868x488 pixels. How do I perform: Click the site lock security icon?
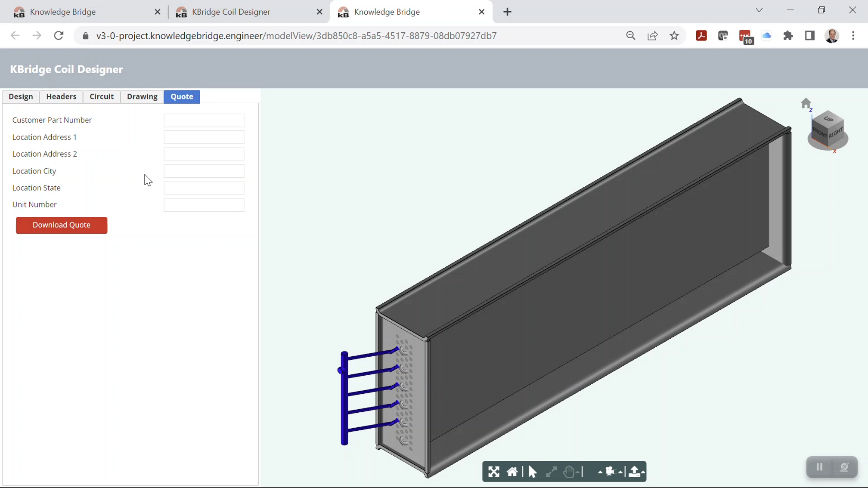(86, 36)
